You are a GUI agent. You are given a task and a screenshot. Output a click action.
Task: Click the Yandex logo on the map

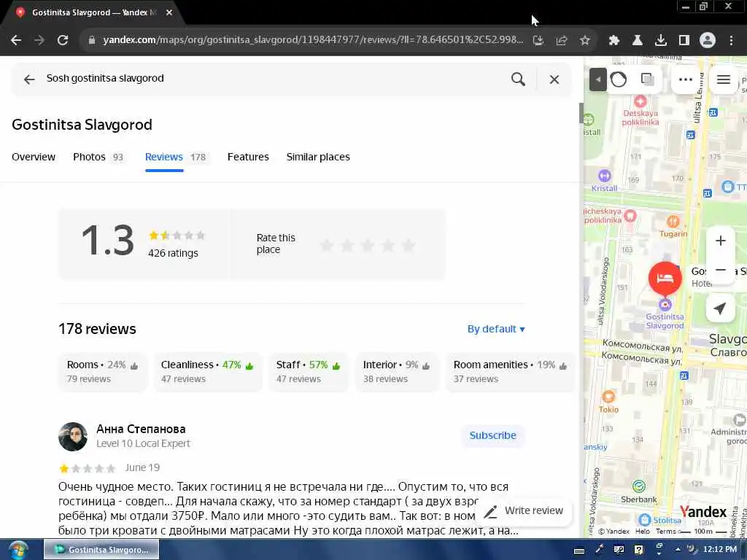pyautogui.click(x=703, y=512)
